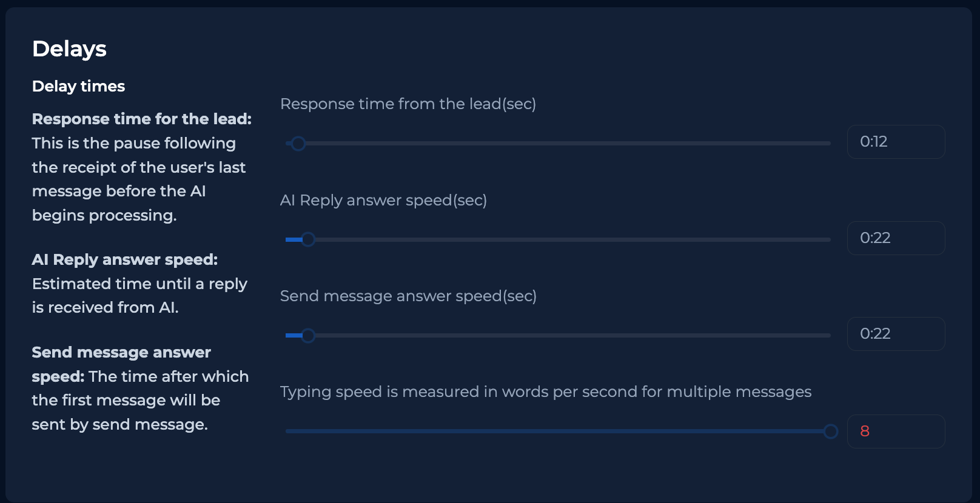Click the Typing speed slider handle
This screenshot has height=503, width=980.
[x=830, y=431]
